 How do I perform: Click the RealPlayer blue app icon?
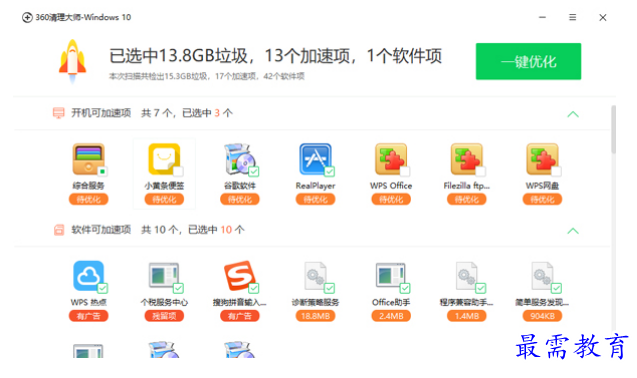(315, 159)
